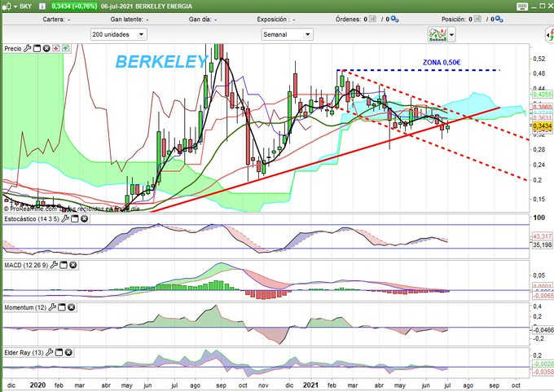This screenshot has height=392, width=554.
Task: Click the Exposición label
Action: pyautogui.click(x=271, y=20)
